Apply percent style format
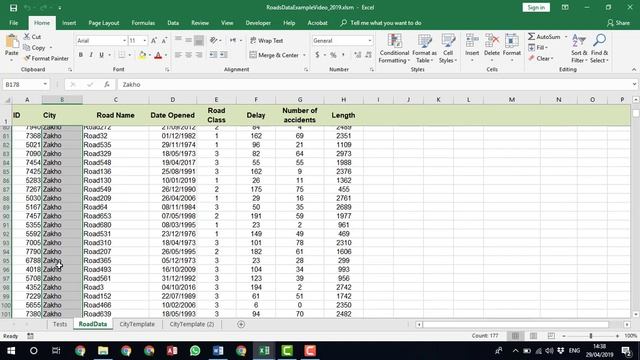This screenshot has width=640, height=360. click(333, 55)
